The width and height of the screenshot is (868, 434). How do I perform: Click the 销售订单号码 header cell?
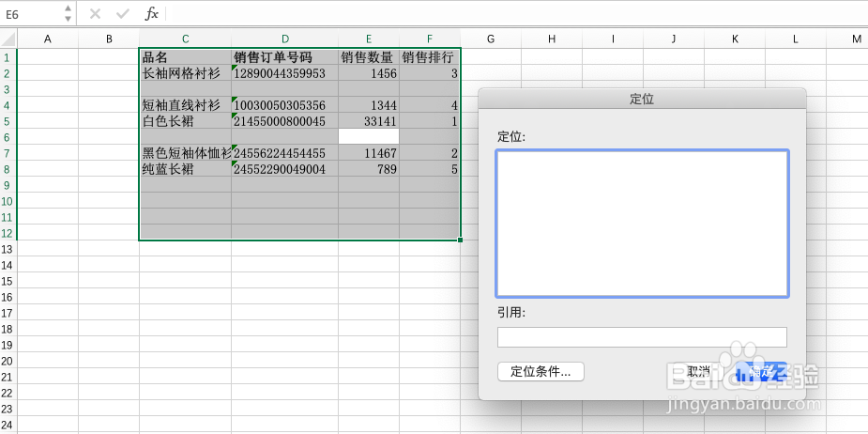285,57
